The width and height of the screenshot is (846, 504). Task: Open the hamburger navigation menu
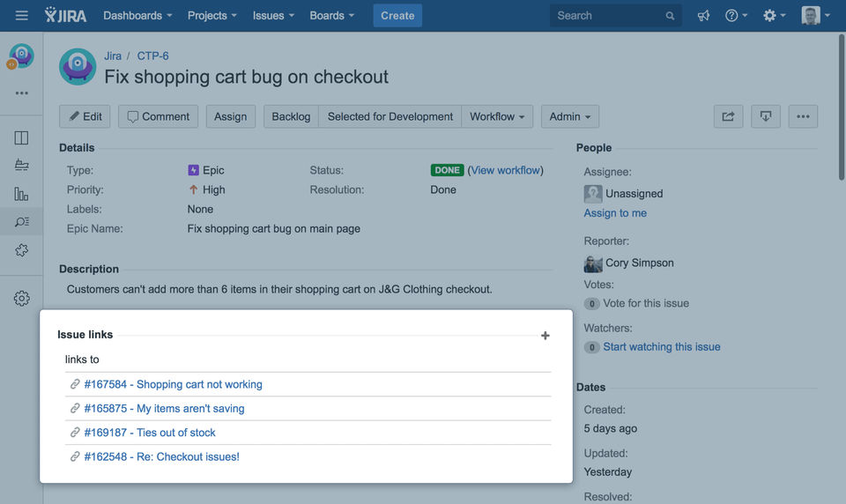[x=21, y=16]
